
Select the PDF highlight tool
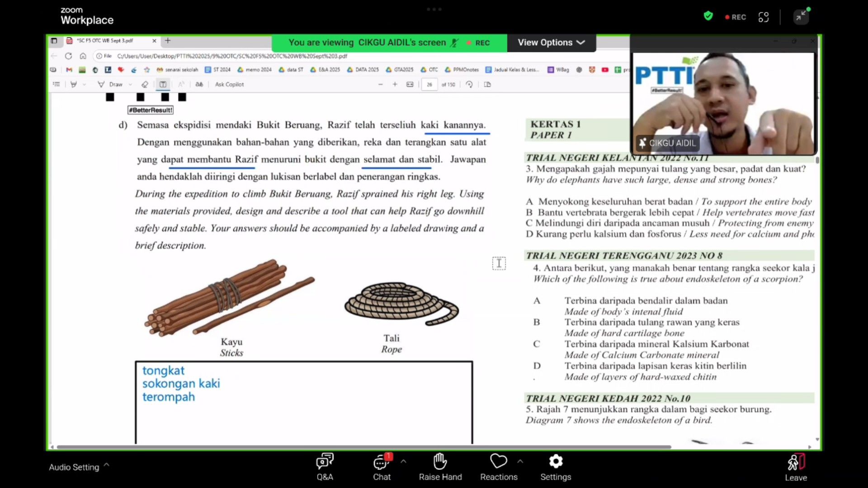point(73,84)
